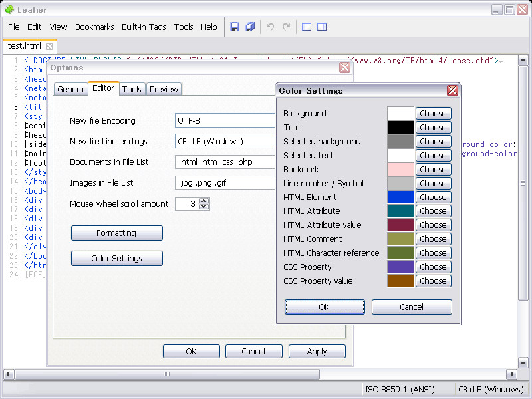Close the Color Settings dialog
Viewport: 532px width, 399px height.
(452, 91)
